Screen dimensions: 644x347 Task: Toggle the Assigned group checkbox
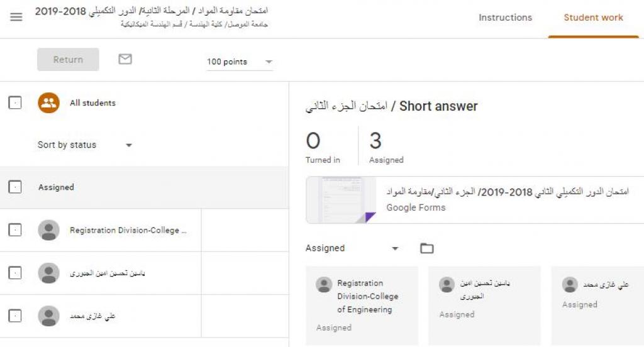click(x=15, y=187)
